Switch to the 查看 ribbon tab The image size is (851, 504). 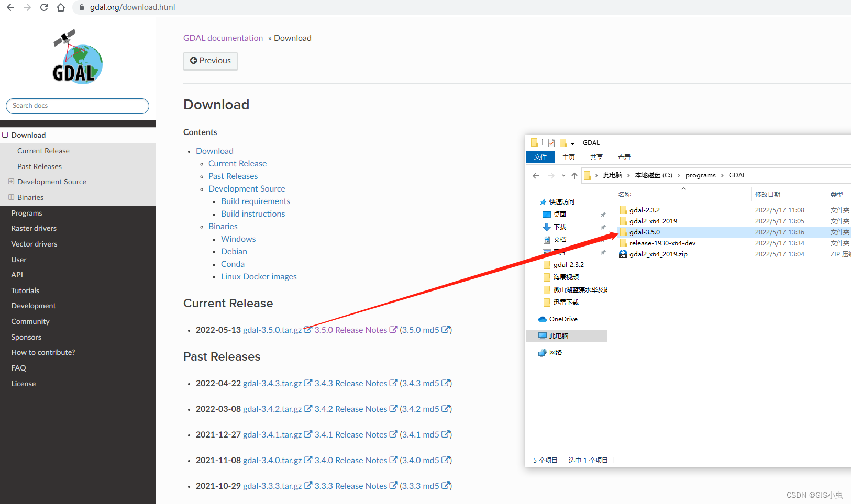tap(624, 156)
